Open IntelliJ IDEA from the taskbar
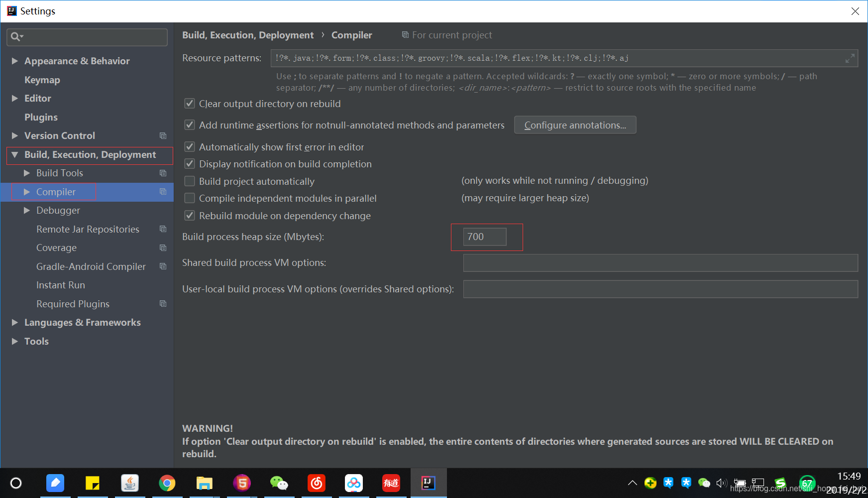This screenshot has height=498, width=868. click(x=428, y=483)
